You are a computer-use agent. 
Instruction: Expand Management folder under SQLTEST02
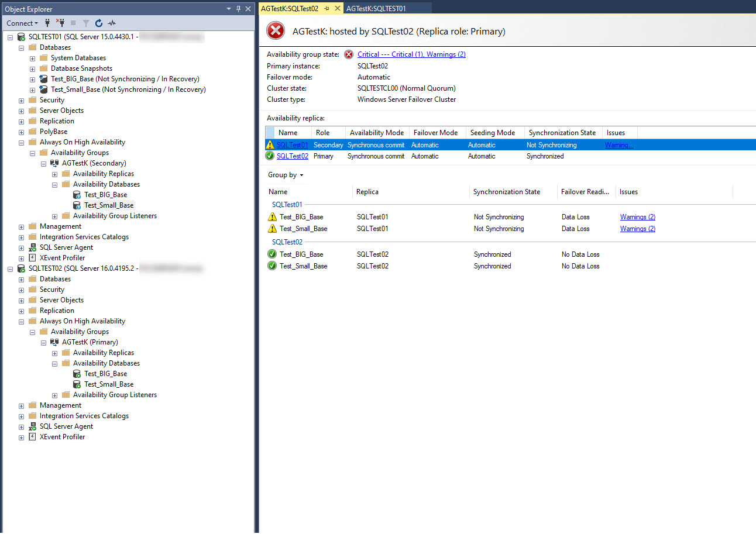click(22, 405)
